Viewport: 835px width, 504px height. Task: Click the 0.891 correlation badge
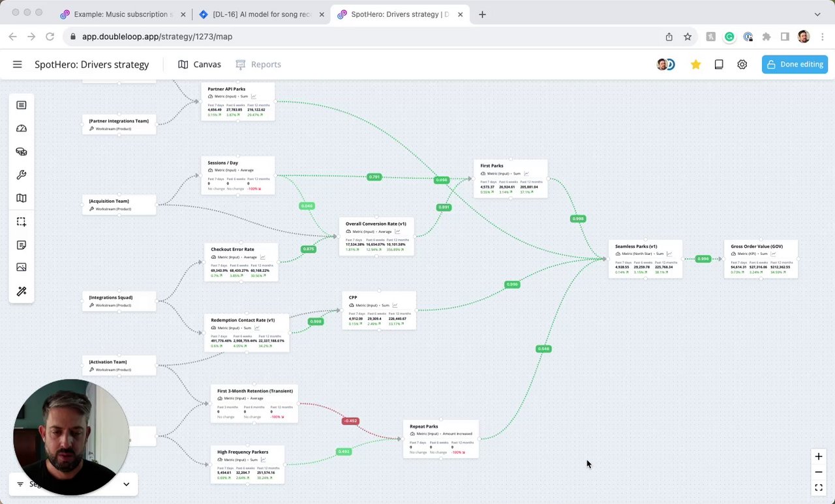click(x=444, y=207)
